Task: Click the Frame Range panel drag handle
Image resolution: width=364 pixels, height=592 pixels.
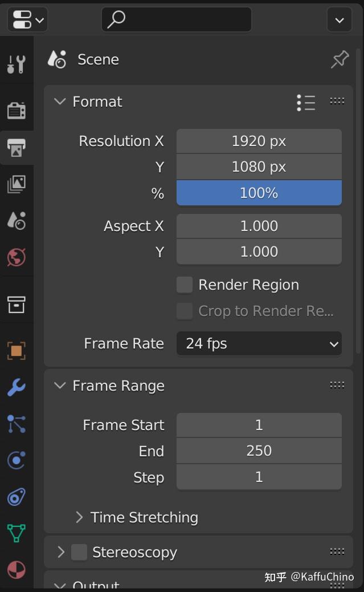Action: pyautogui.click(x=337, y=385)
